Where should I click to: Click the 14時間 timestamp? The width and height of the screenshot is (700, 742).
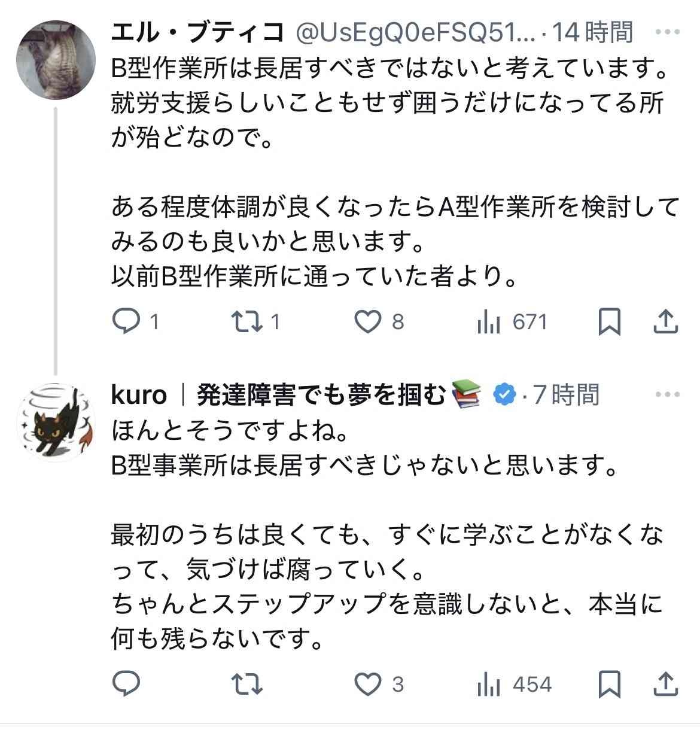coord(592,32)
